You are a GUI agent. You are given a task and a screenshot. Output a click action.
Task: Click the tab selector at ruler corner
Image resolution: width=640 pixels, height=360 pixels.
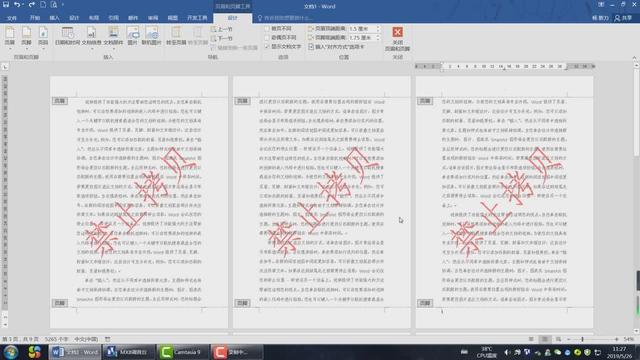(x=5, y=67)
